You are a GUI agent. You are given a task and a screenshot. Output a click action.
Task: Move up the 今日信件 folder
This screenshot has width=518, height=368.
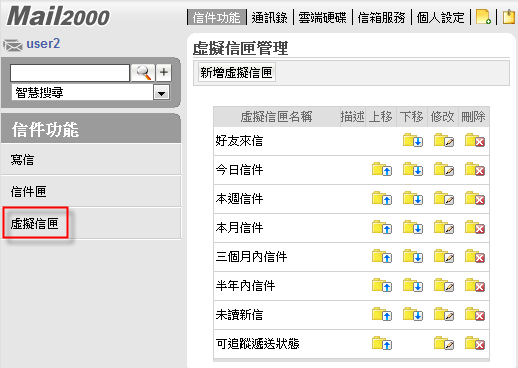(382, 170)
